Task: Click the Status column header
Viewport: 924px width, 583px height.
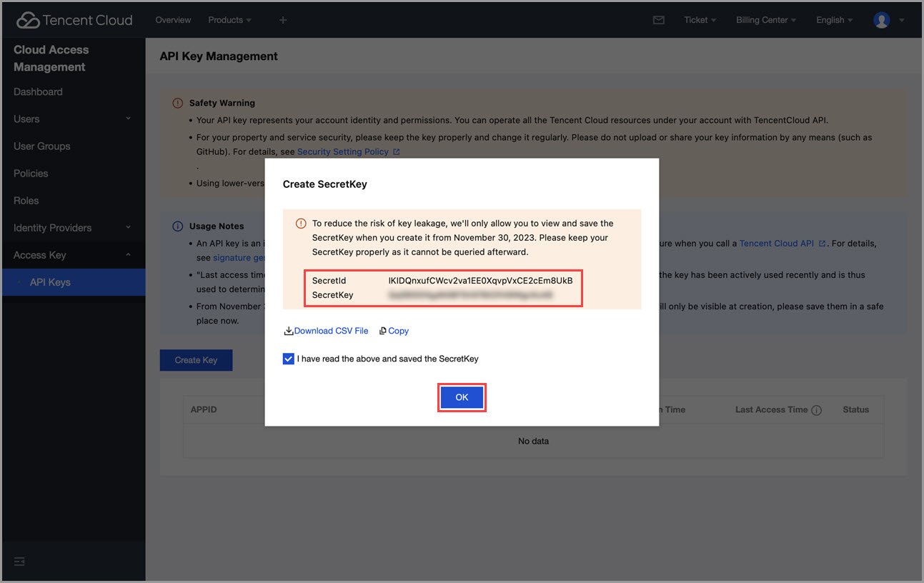Action: [x=855, y=409]
